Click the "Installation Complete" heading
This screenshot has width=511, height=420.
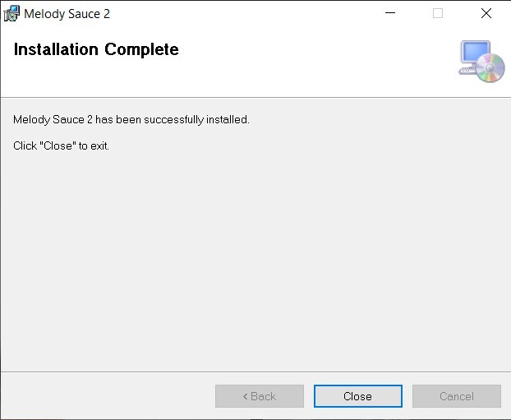coord(96,49)
